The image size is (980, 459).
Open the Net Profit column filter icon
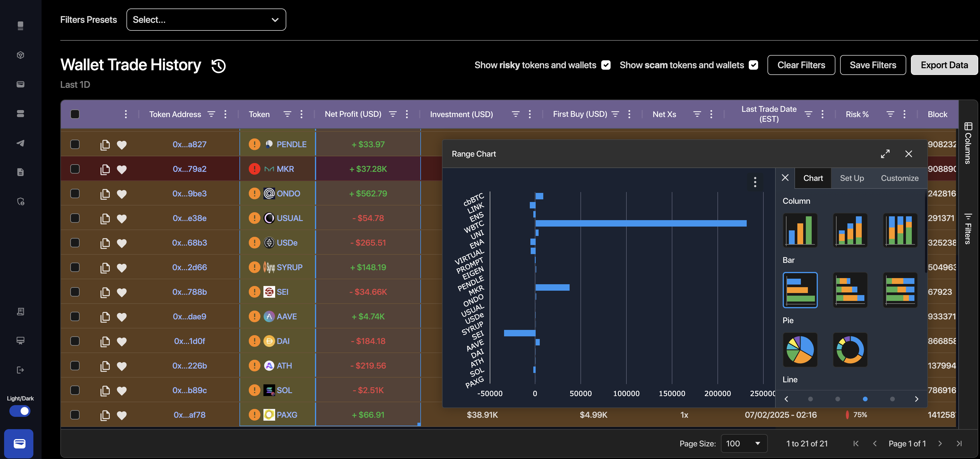click(x=393, y=114)
